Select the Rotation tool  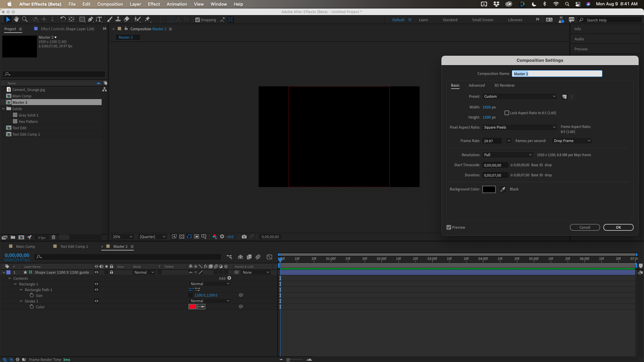tap(63, 19)
